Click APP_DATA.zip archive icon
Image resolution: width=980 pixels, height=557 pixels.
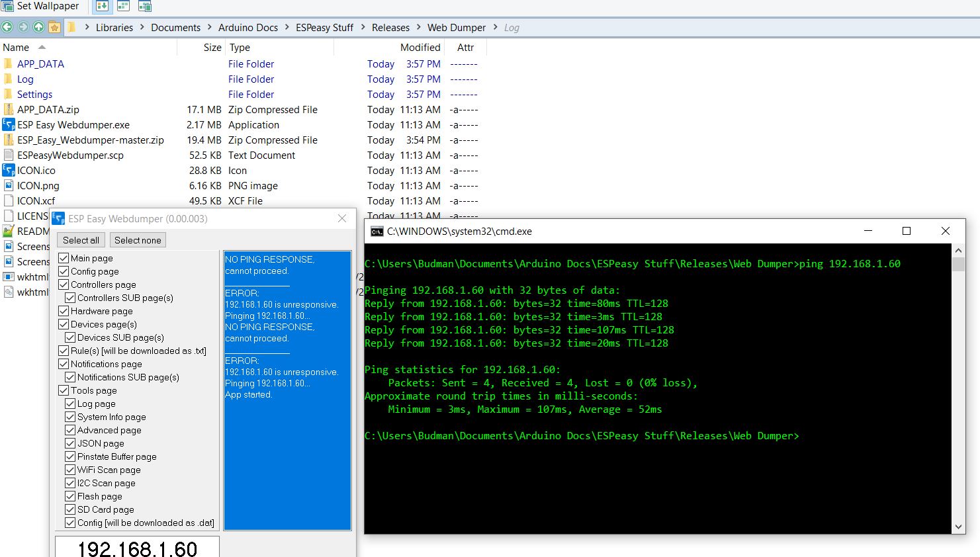(8, 109)
